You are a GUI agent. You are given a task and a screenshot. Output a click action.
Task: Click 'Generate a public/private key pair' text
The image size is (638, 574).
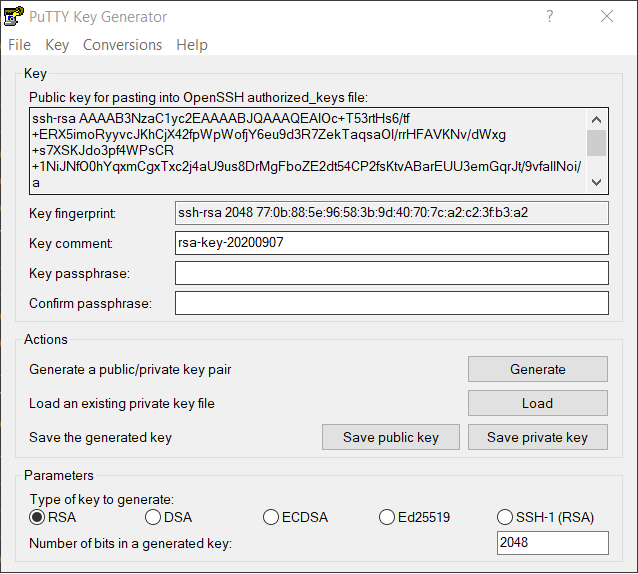(130, 369)
